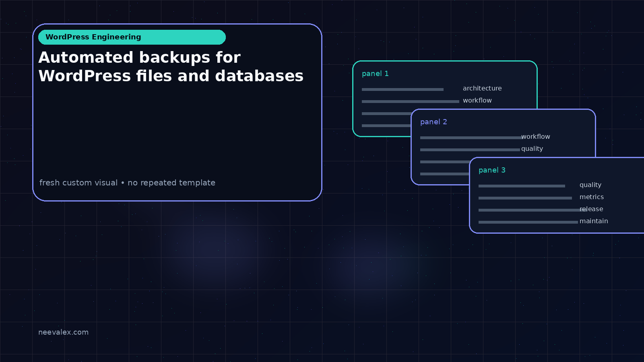Click "workflow" label in panel 1
644x362 pixels.
pyautogui.click(x=477, y=100)
